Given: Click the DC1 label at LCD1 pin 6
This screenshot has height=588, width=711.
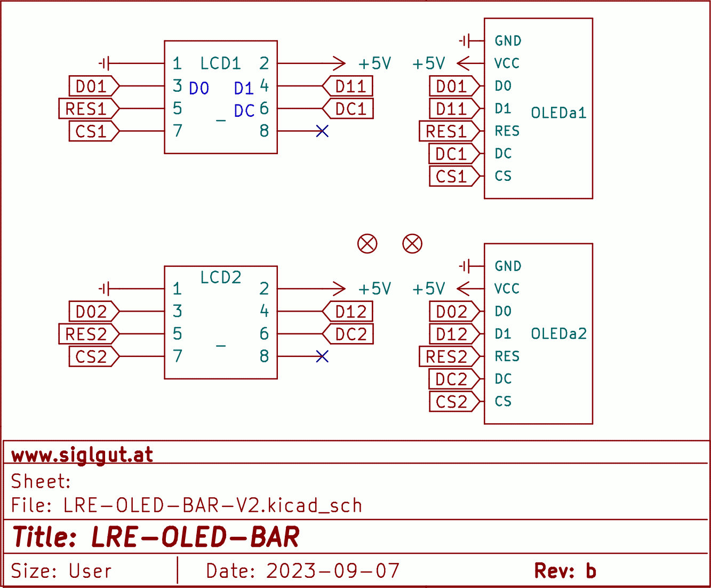Looking at the screenshot, I should tap(349, 109).
